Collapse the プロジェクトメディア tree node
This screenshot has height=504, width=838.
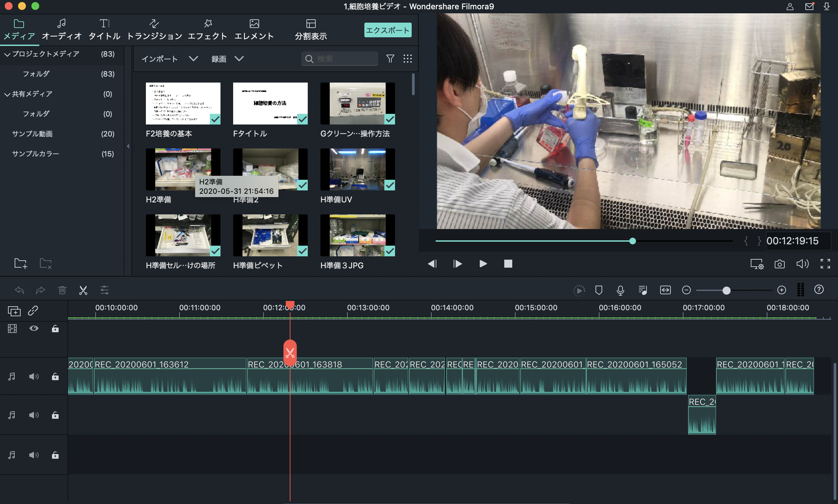(7, 54)
